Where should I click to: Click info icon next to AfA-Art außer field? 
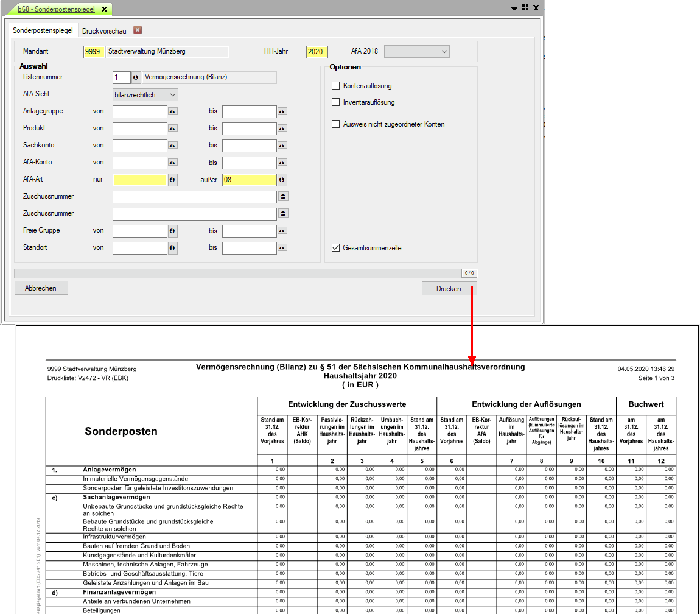click(x=282, y=180)
